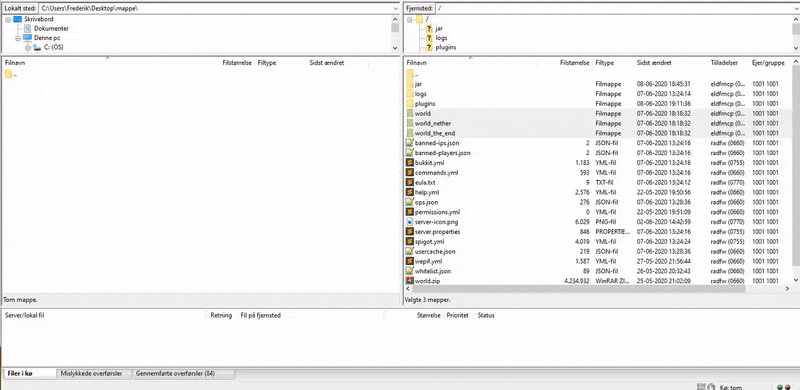Click the banned-ips.json file icon
Screen dimensions: 800x390
click(x=409, y=143)
